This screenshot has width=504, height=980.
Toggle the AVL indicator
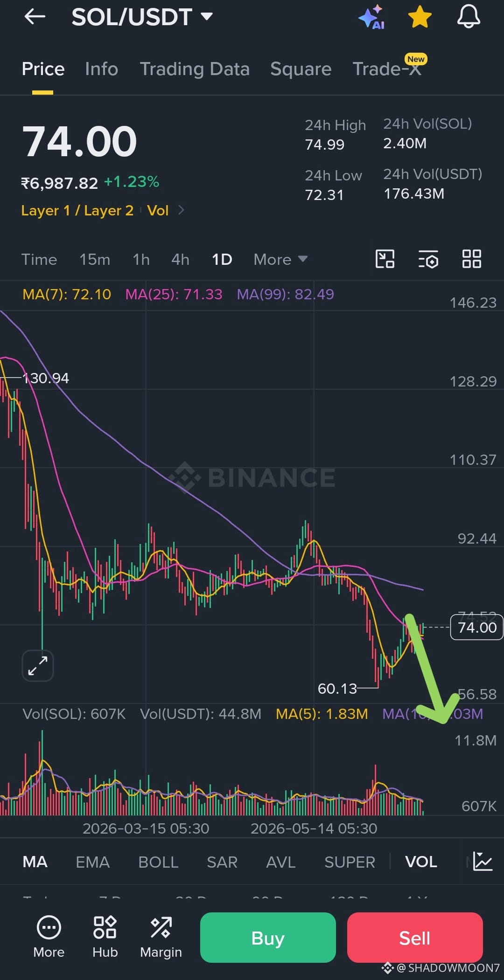pyautogui.click(x=281, y=862)
